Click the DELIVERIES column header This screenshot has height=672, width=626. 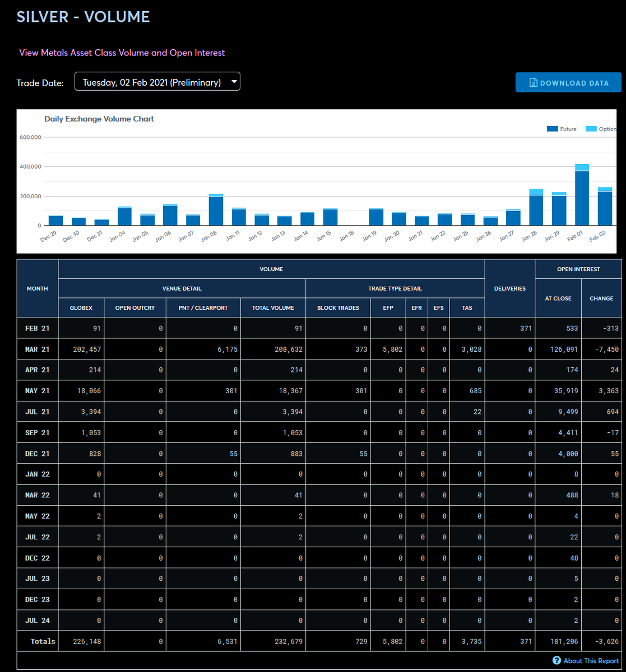click(x=510, y=288)
